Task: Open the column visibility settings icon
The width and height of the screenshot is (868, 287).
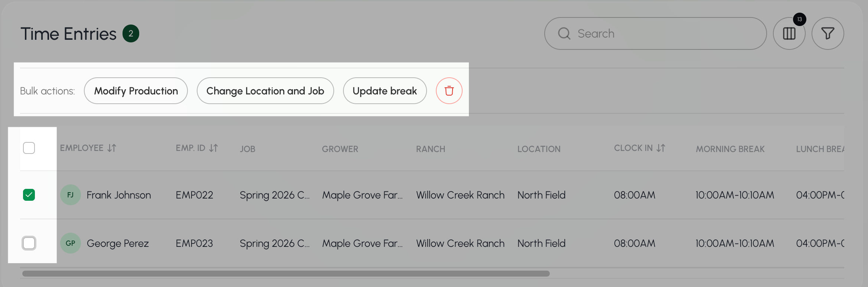Action: click(x=789, y=33)
